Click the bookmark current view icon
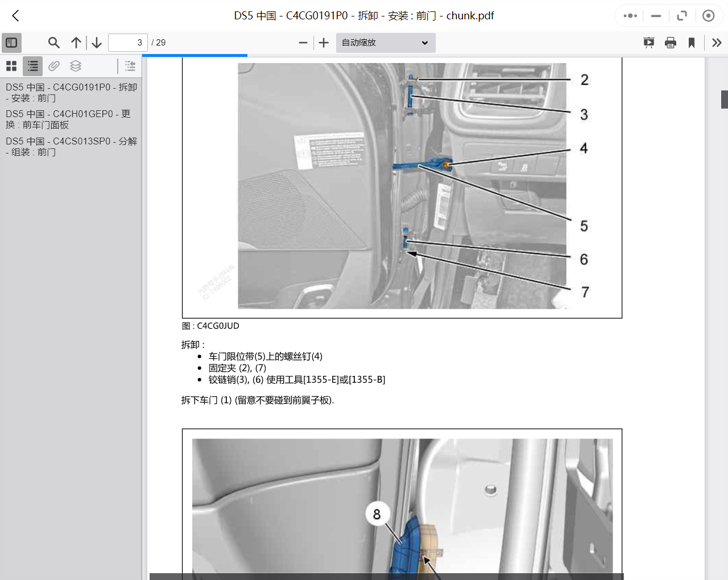The image size is (728, 580). pyautogui.click(x=692, y=43)
